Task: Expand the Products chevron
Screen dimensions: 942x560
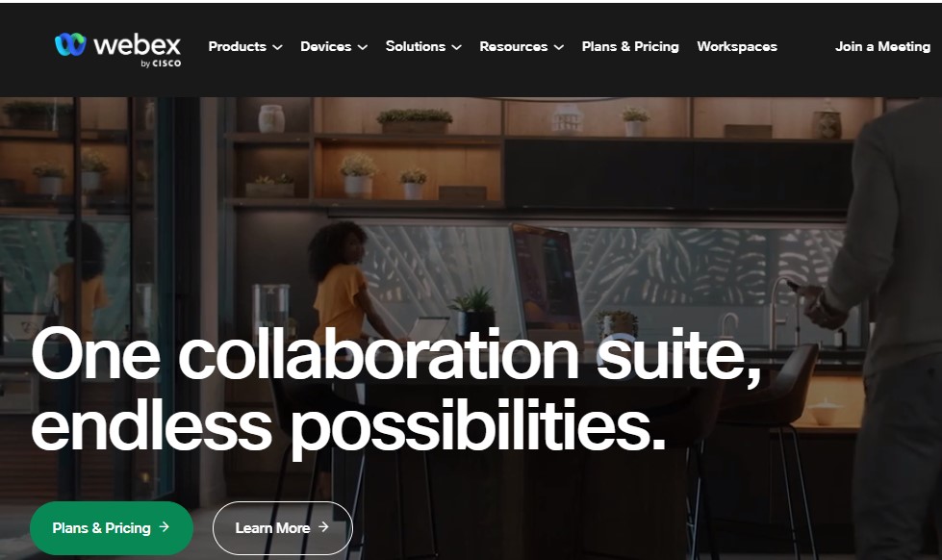Action: [277, 47]
